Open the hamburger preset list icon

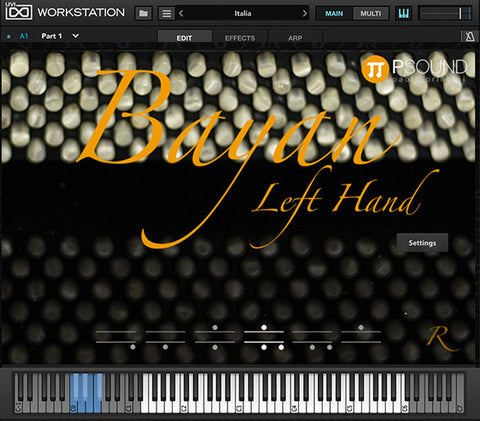pos(167,13)
